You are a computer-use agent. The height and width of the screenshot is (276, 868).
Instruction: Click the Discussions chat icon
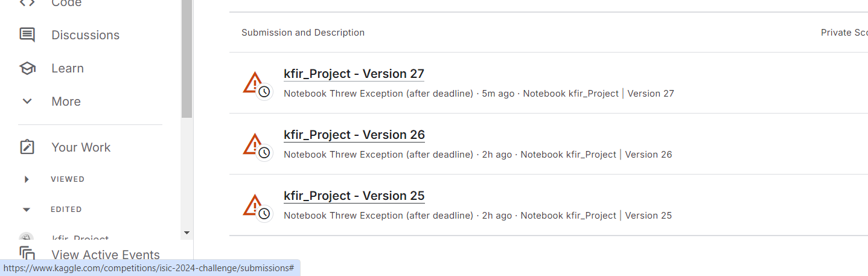point(27,35)
